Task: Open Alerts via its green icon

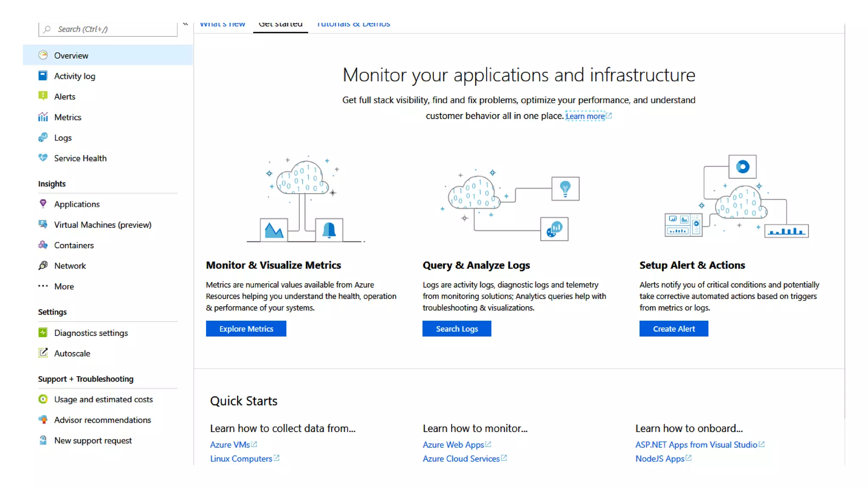Action: [x=43, y=96]
